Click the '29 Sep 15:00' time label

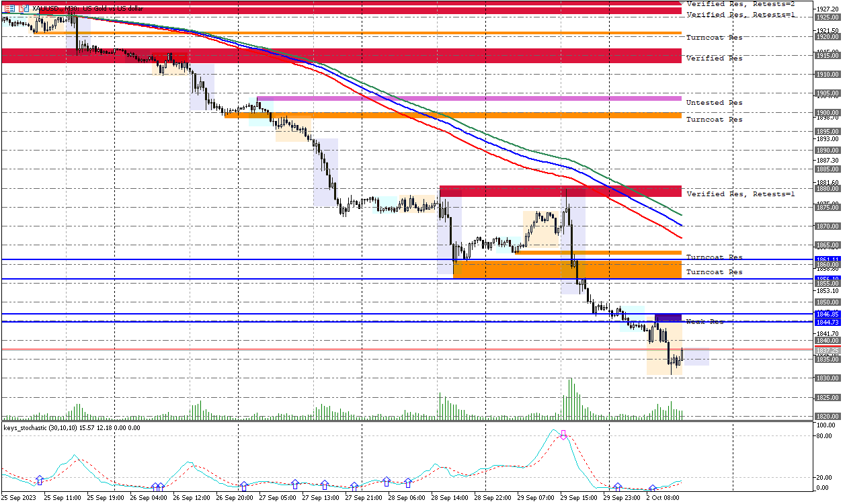coord(579,499)
